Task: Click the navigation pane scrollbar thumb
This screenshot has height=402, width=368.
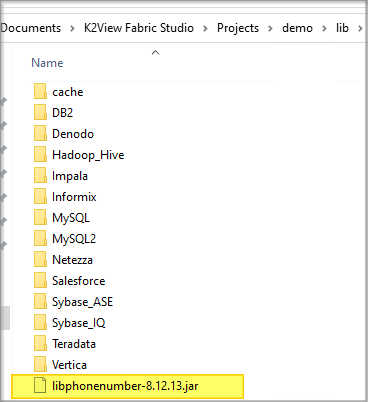Action: [5, 318]
